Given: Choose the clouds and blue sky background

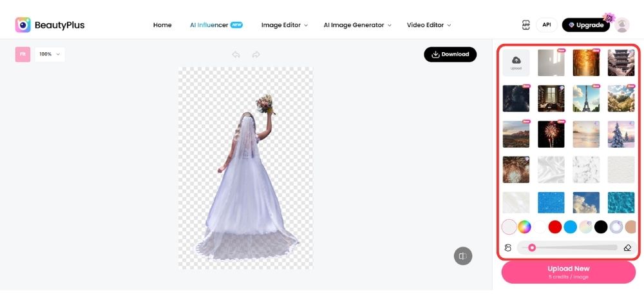Looking at the screenshot, I should [586, 202].
